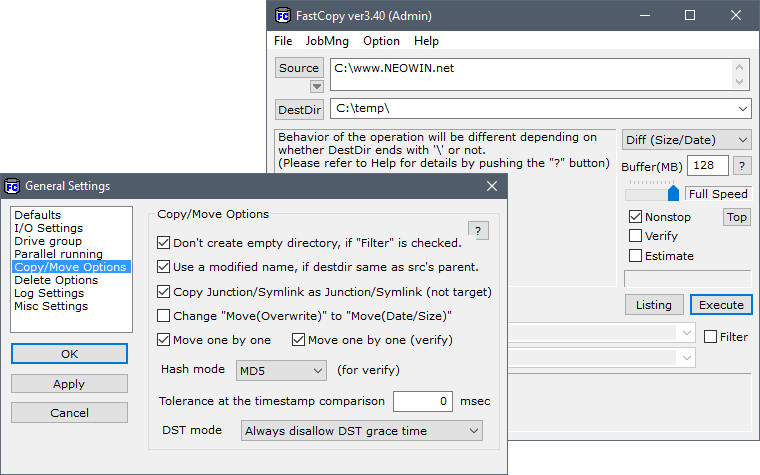Select Copy/Move Options in settings list
This screenshot has height=475, width=760.
pos(71,267)
